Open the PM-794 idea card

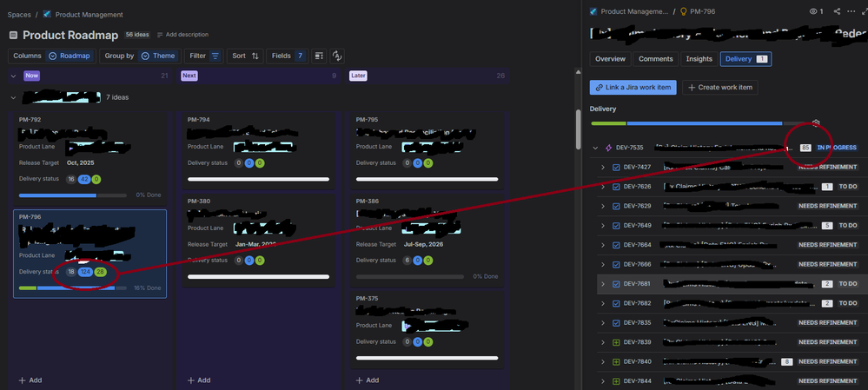pyautogui.click(x=258, y=150)
